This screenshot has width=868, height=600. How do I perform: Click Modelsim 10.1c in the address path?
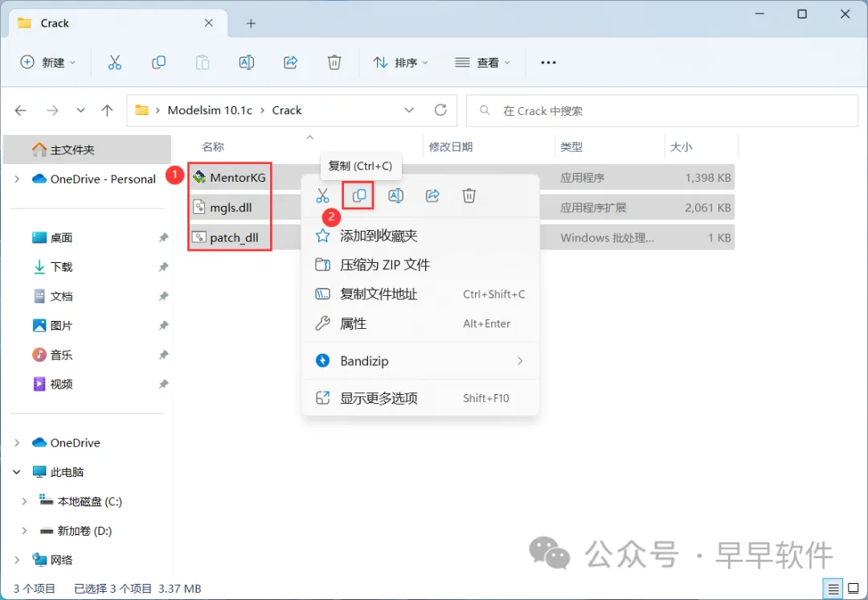click(210, 110)
